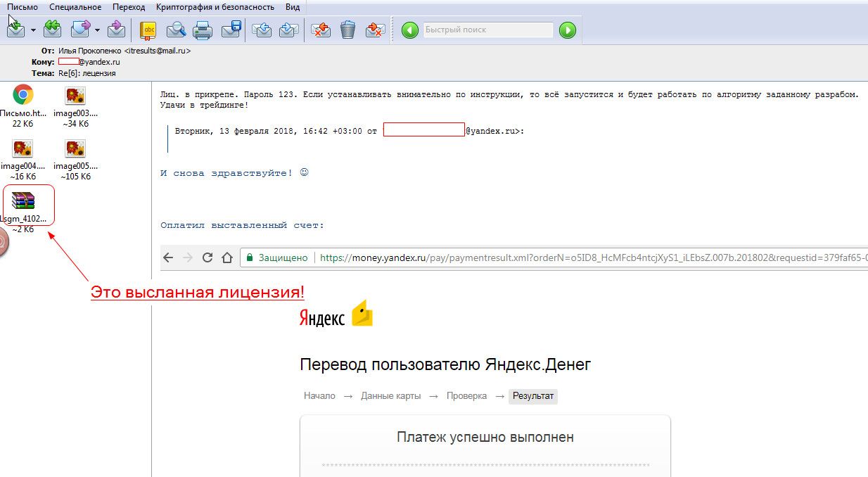Click the magnifier Find in message icon
The width and height of the screenshot is (868, 477).
coord(176,30)
